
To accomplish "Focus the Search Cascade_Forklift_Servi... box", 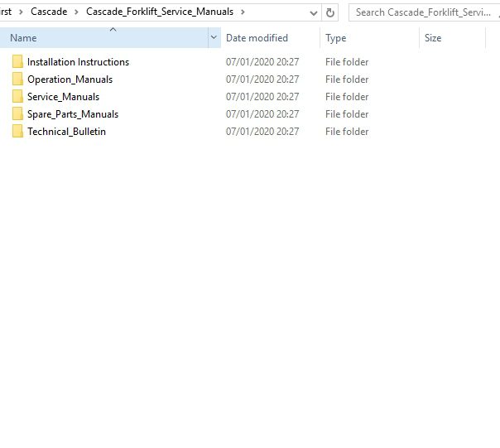I will pos(424,12).
